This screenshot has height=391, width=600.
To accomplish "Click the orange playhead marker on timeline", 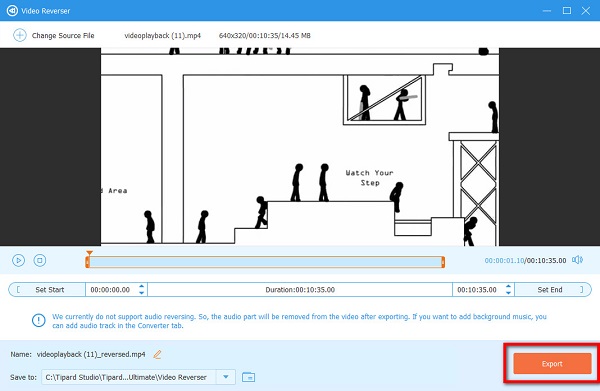I will [x=89, y=253].
